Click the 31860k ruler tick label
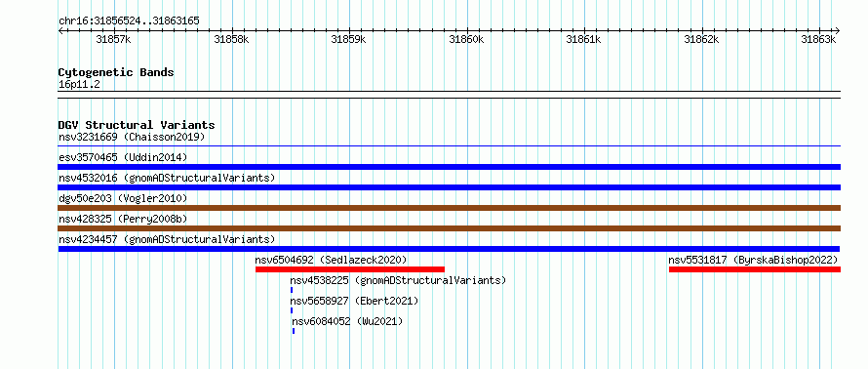This screenshot has width=868, height=369. pos(466,39)
